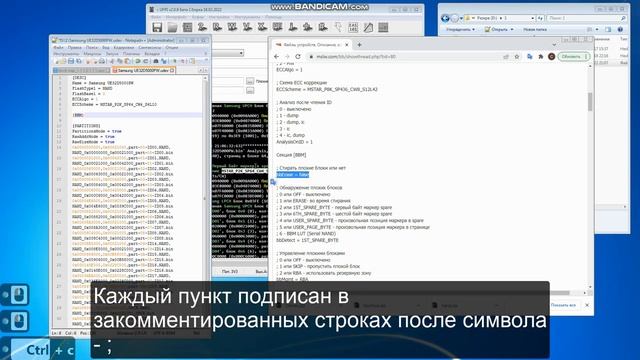640x360 pixels.
Task: Click Replace icon in Notepad++ toolbar
Action: (x=163, y=61)
